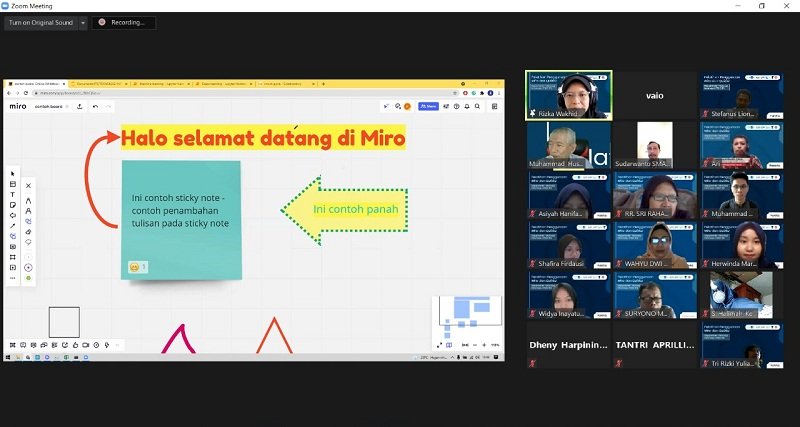The height and width of the screenshot is (427, 800).
Task: Pick the circled pen color swatch
Action: tap(28, 267)
